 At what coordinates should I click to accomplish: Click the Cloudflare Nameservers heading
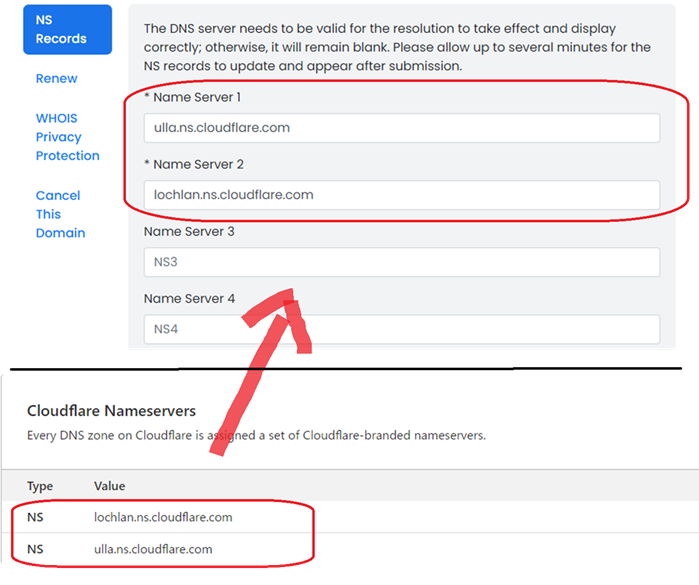click(111, 411)
